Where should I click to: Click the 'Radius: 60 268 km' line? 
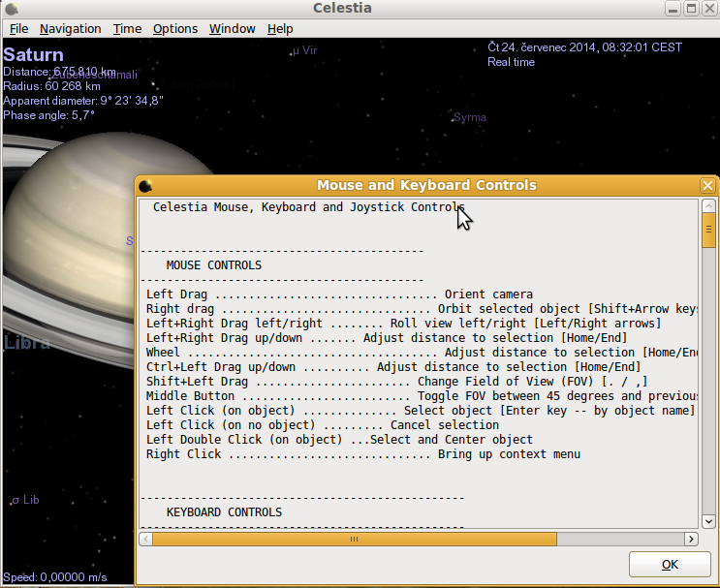[51, 86]
